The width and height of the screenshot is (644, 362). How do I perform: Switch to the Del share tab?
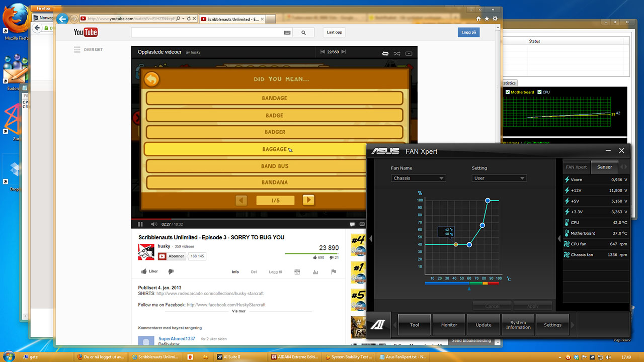tap(254, 272)
